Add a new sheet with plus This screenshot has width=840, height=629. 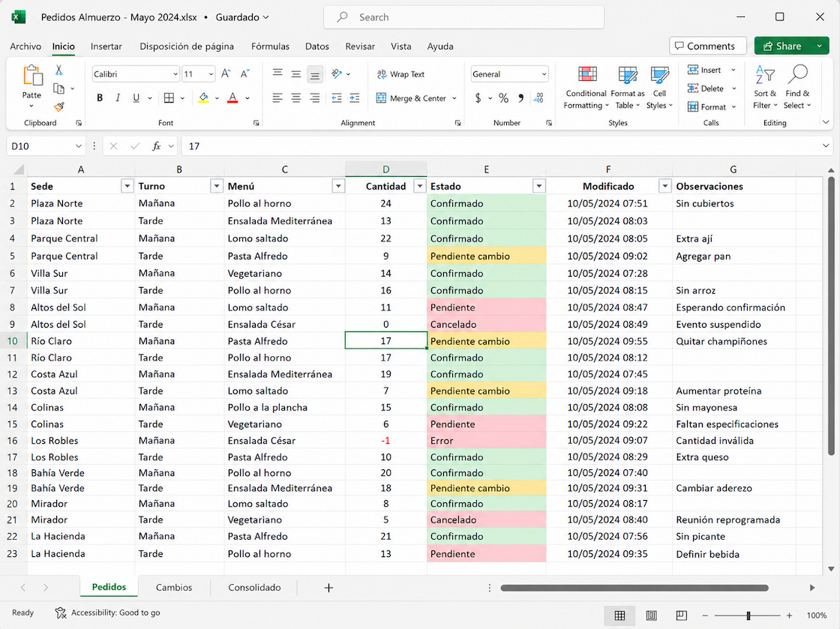328,588
